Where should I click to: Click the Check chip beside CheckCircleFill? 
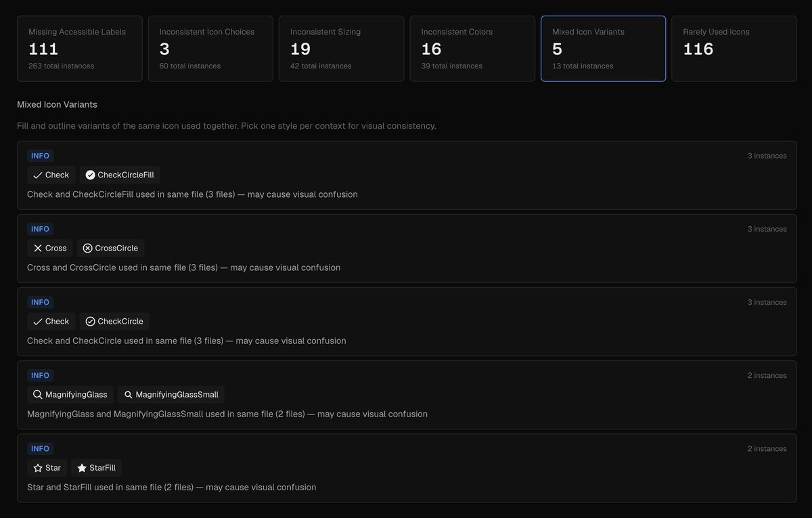pyautogui.click(x=51, y=175)
